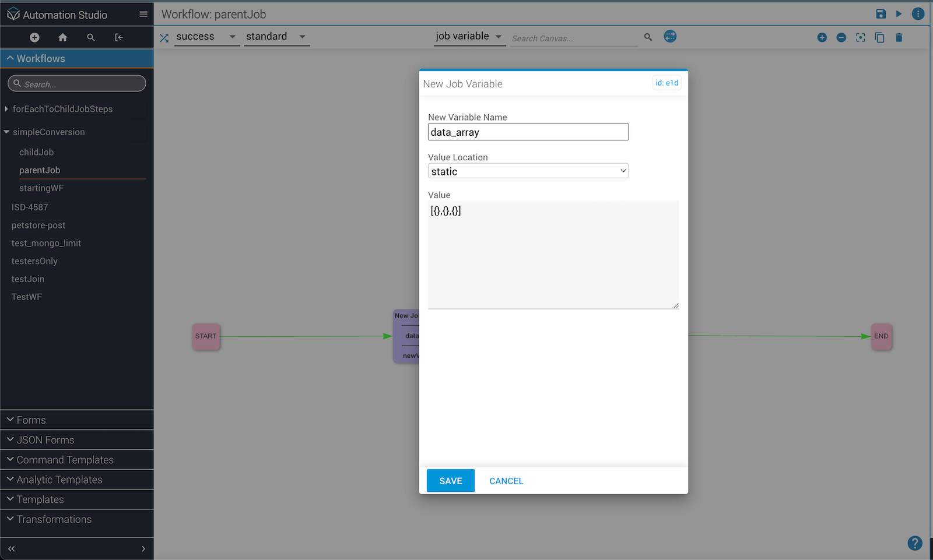This screenshot has width=933, height=560.
Task: Click the SAVE button in dialog
Action: click(450, 481)
